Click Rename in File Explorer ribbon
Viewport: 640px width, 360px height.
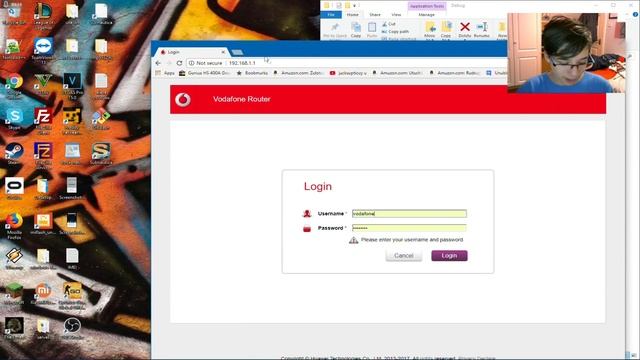(482, 30)
